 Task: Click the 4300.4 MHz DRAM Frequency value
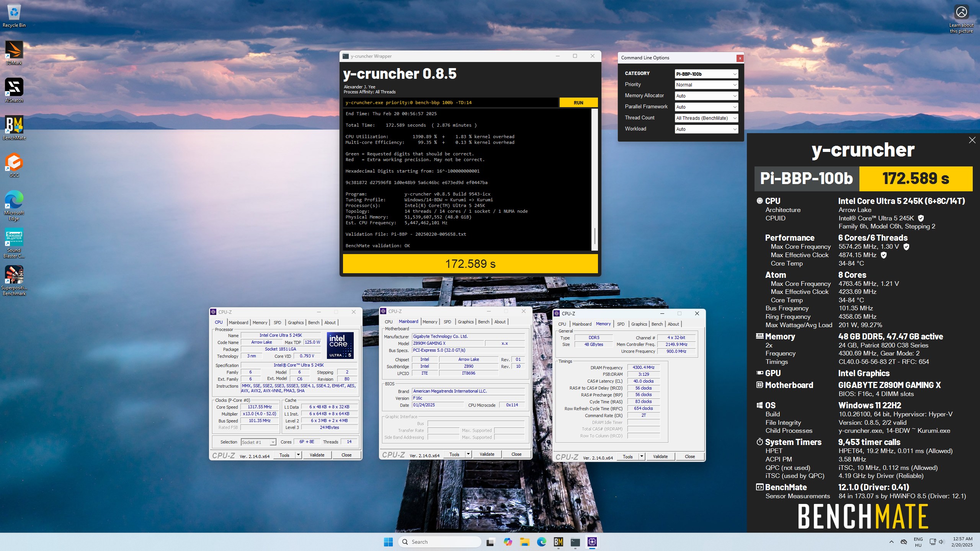coord(644,367)
